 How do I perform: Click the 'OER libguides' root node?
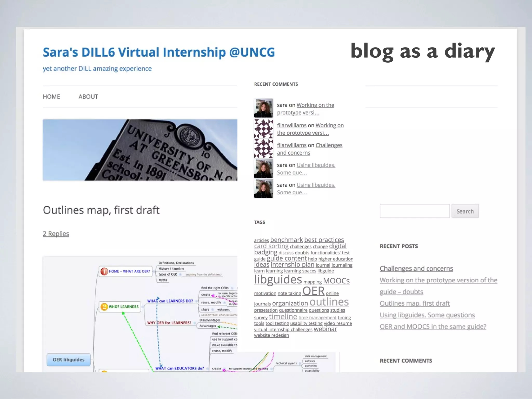[69, 360]
